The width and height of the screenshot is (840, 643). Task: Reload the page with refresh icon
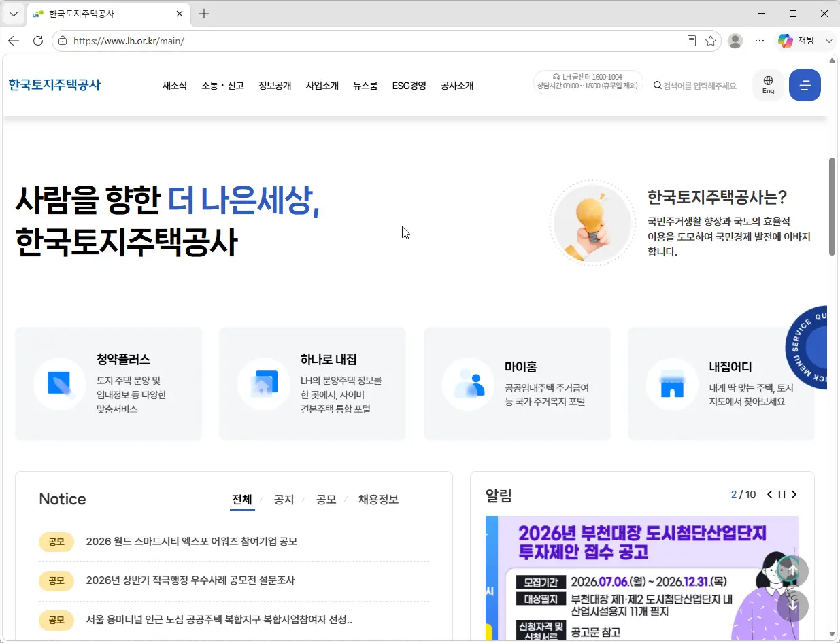click(38, 41)
